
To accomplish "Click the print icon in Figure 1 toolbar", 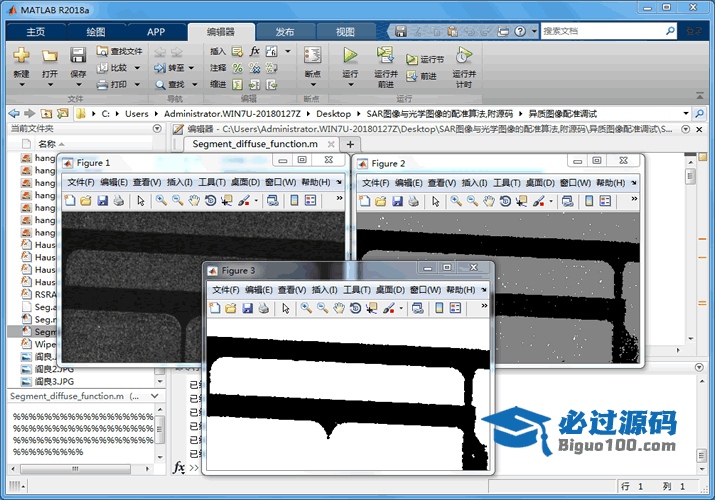I will tap(119, 200).
